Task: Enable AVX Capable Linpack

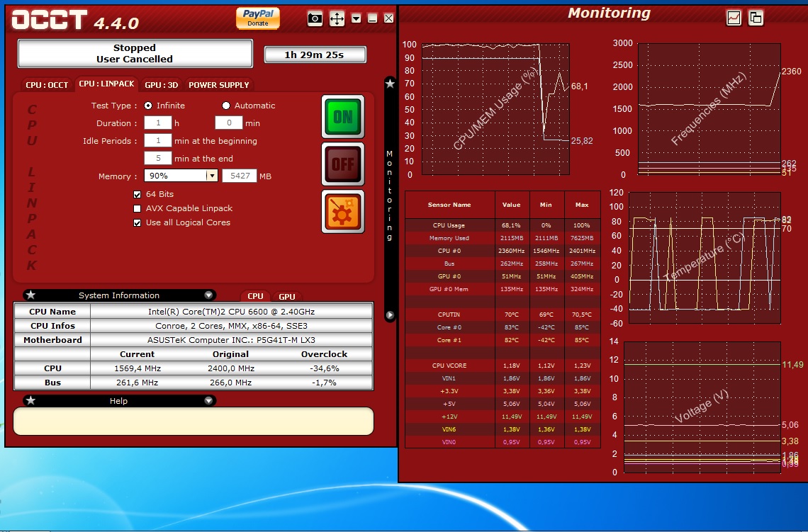Action: 137,208
